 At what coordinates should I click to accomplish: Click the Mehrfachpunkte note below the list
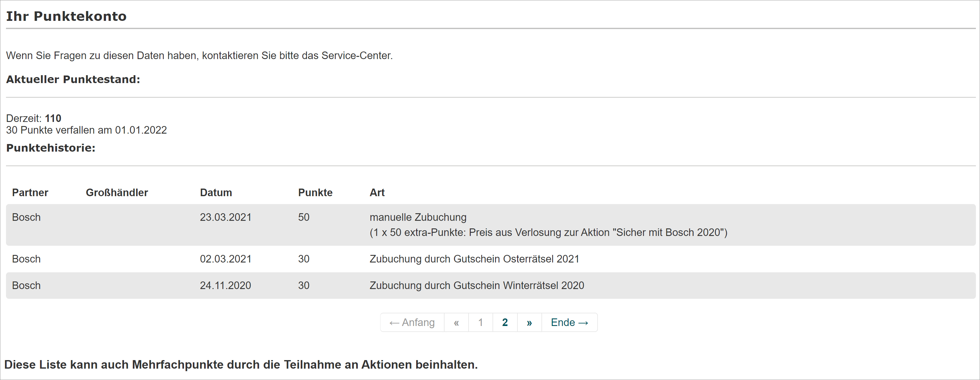coord(241,365)
